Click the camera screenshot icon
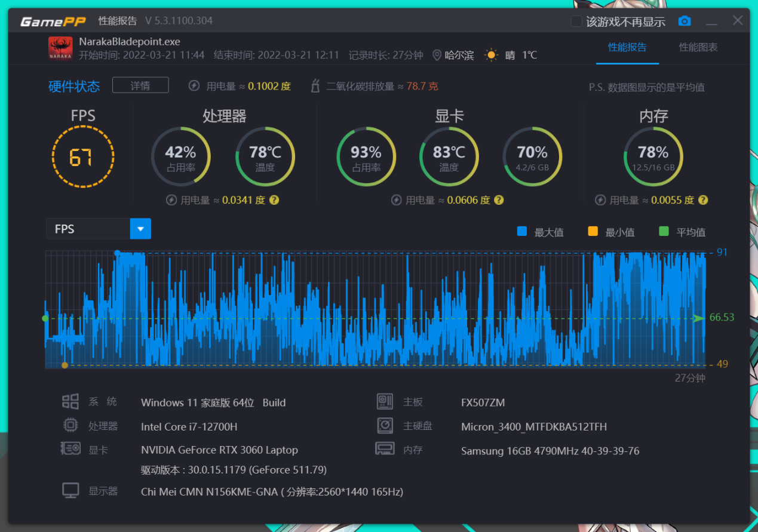 [685, 21]
